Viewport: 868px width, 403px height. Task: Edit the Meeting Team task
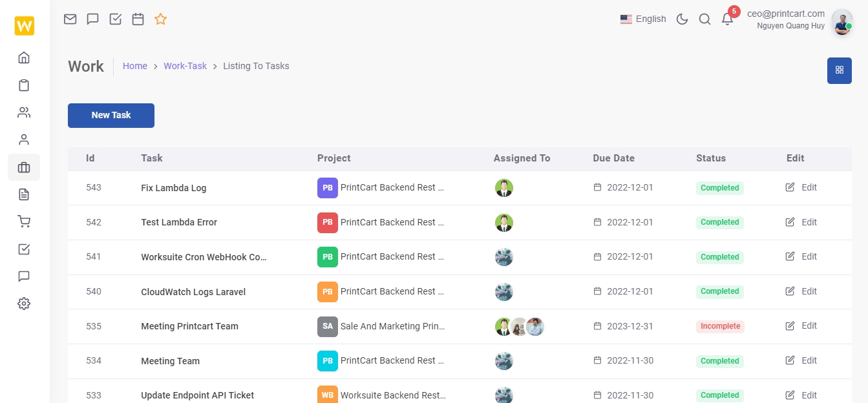pyautogui.click(x=801, y=360)
